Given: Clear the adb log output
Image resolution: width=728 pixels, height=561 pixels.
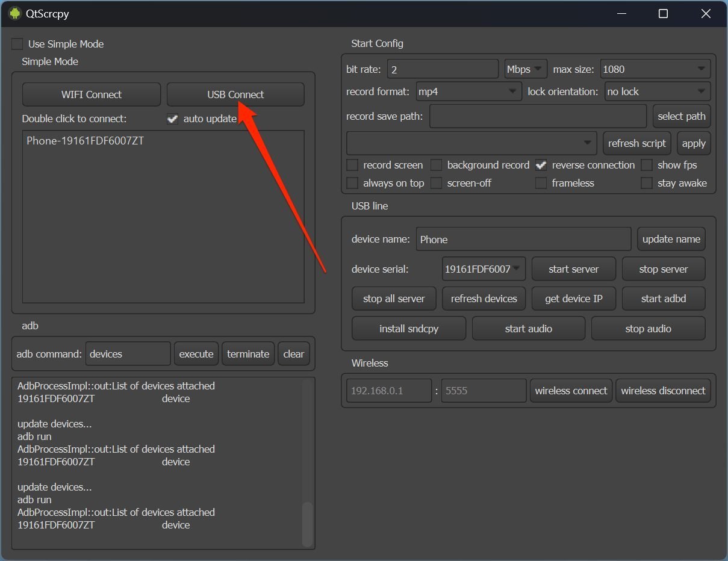Looking at the screenshot, I should pos(294,354).
